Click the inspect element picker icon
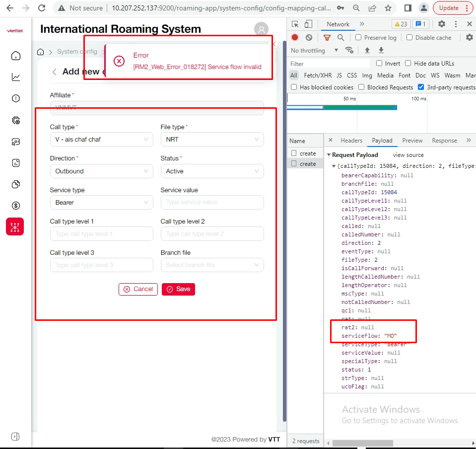The image size is (476, 449). 295,24
